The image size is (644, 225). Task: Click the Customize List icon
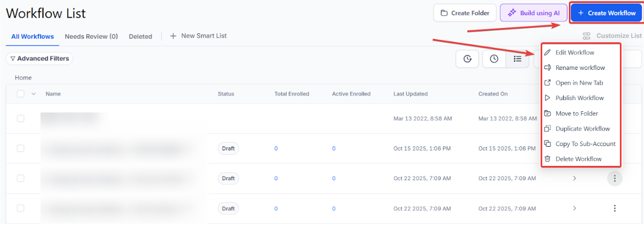pyautogui.click(x=586, y=36)
